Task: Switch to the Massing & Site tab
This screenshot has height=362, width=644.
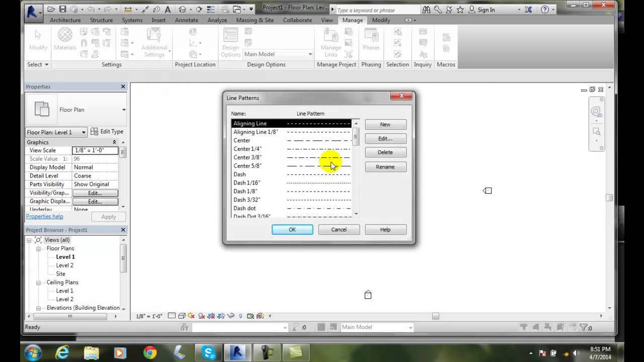Action: (255, 20)
